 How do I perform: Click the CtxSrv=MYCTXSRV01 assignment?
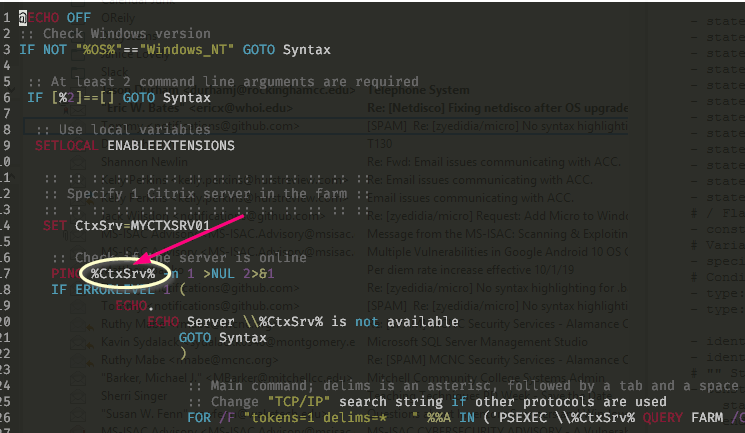[x=143, y=226]
